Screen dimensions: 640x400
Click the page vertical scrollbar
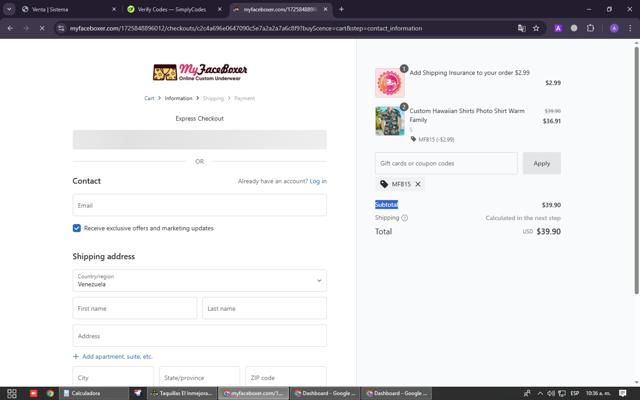[x=636, y=169]
